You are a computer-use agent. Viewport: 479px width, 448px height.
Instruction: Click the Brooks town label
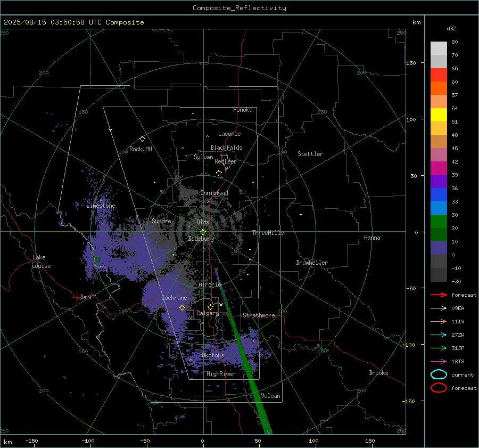click(378, 373)
